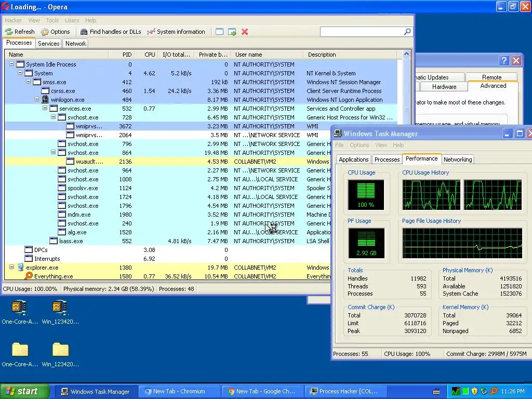Sort processes by PID column header
532x399 pixels.
click(x=122, y=54)
